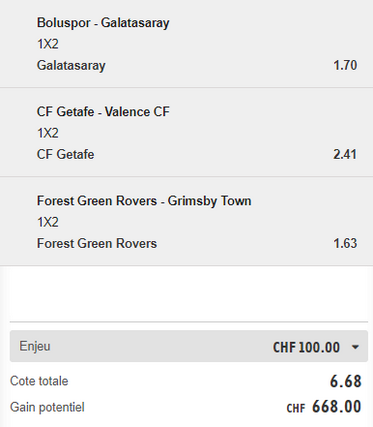Viewport: 373px width, 427px height.
Task: Open Forest Green Rovers - Grimsby Town match
Action: pyautogui.click(x=144, y=201)
